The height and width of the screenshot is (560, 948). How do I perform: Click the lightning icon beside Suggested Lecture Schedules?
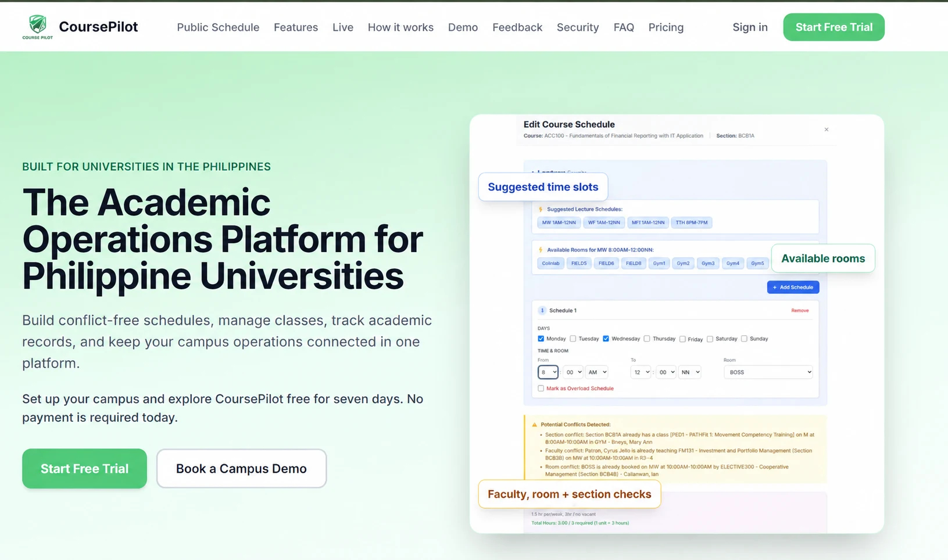[541, 209]
